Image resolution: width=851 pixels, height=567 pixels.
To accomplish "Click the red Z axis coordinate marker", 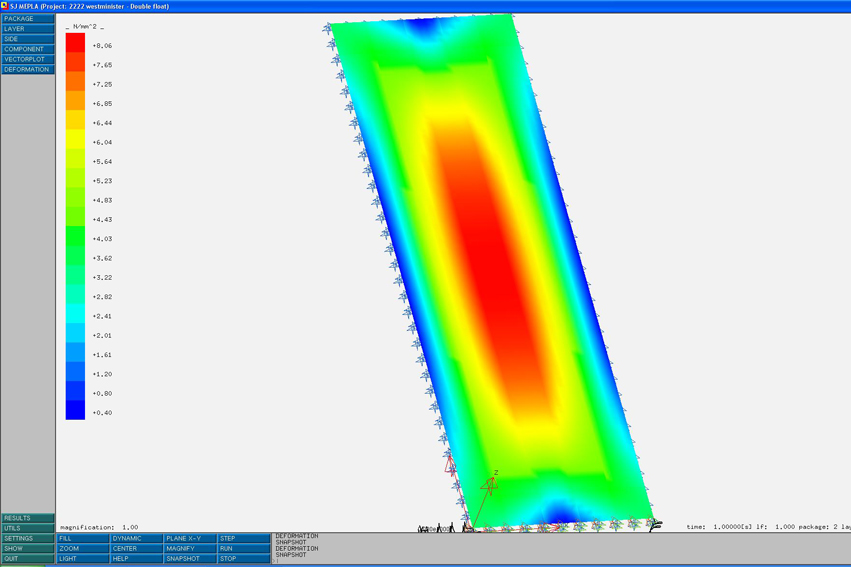I will tap(489, 486).
